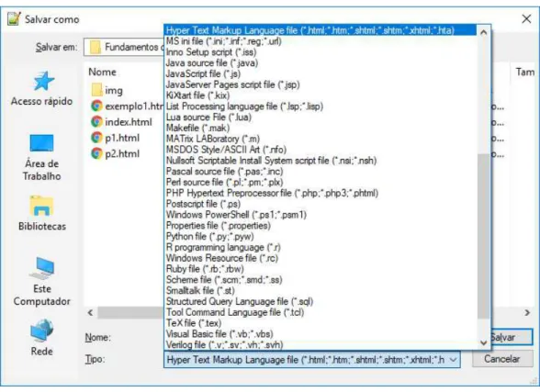Select the img folder
This screenshot has width=540, height=392.
107,90
